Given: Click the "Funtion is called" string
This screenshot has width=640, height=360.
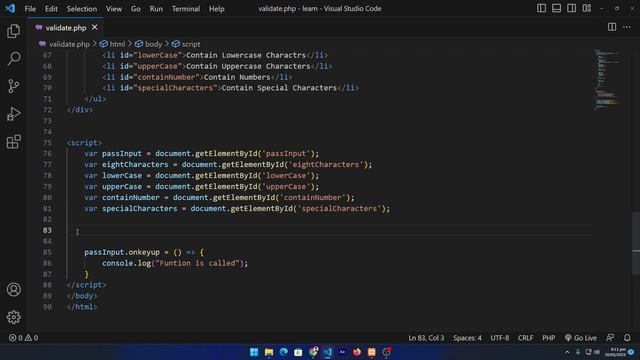Looking at the screenshot, I should [197, 263].
